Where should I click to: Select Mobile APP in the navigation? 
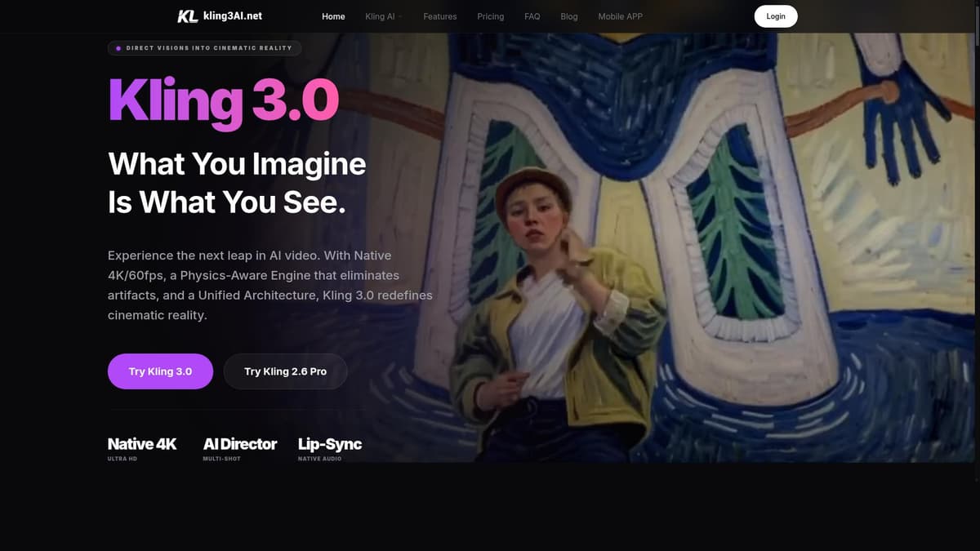[x=621, y=16]
